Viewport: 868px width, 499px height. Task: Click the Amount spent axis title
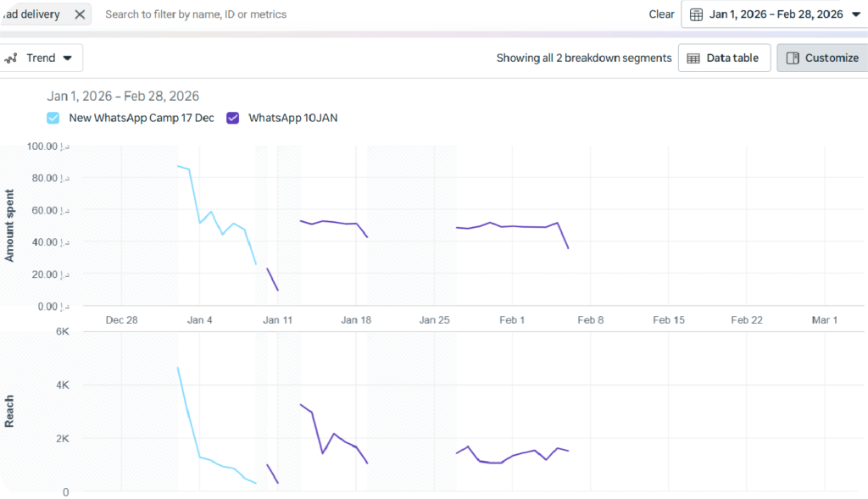coord(10,225)
